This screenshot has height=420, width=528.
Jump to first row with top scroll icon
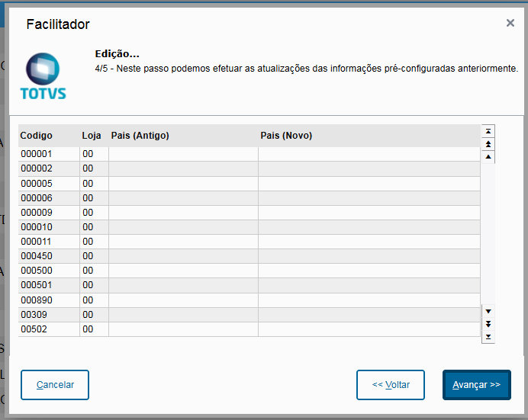pyautogui.click(x=489, y=131)
